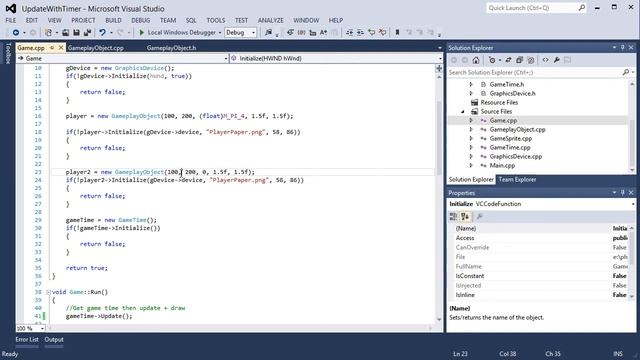The height and width of the screenshot is (360, 640).
Task: Click the Solution Explorer search magnifier icon
Action: click(626, 72)
